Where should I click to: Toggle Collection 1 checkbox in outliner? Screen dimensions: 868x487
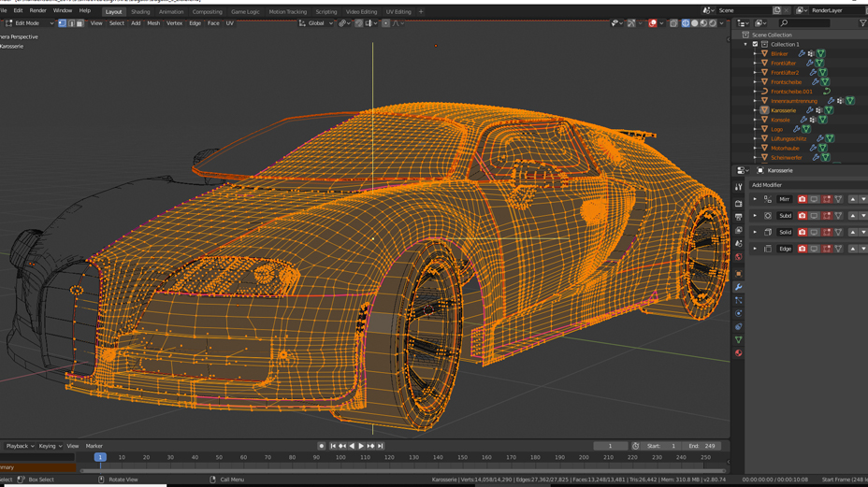[755, 44]
